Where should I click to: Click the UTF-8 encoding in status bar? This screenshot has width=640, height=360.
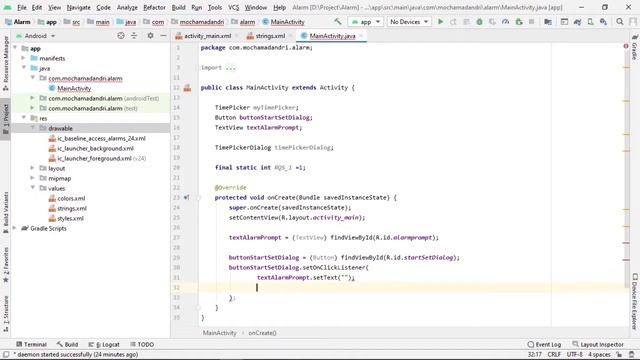575,355
